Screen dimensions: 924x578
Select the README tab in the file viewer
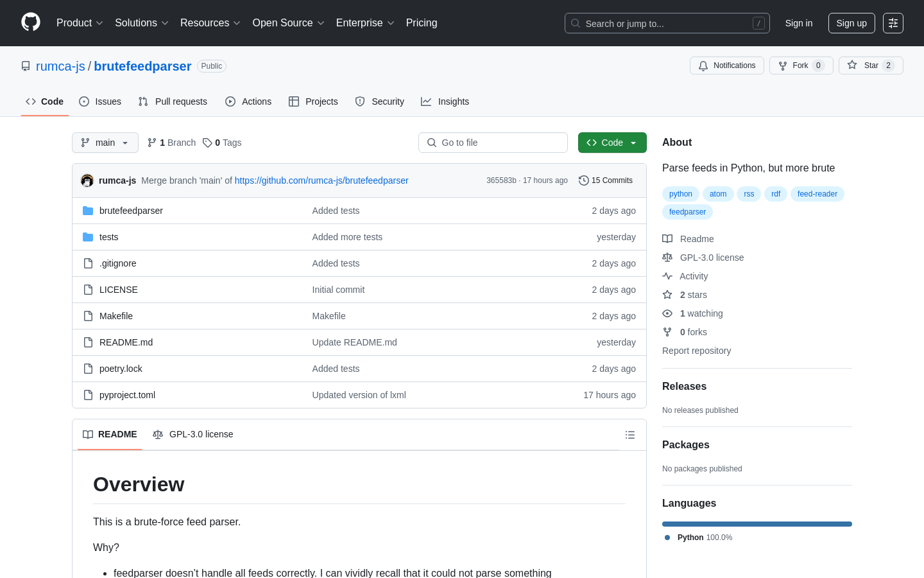110,435
